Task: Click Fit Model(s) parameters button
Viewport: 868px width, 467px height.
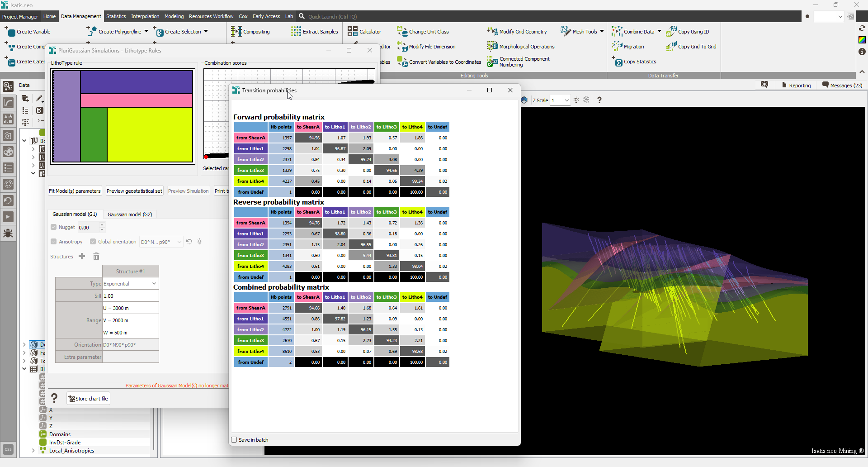Action: click(75, 191)
